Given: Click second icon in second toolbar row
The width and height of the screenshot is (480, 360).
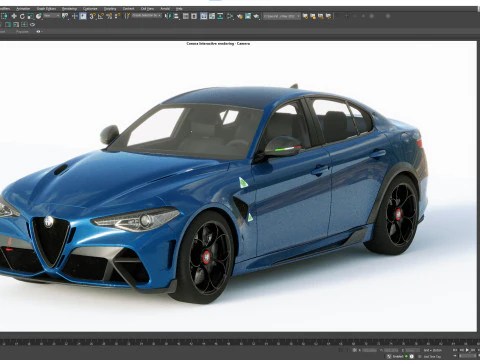Looking at the screenshot, I should (x=16, y=25).
